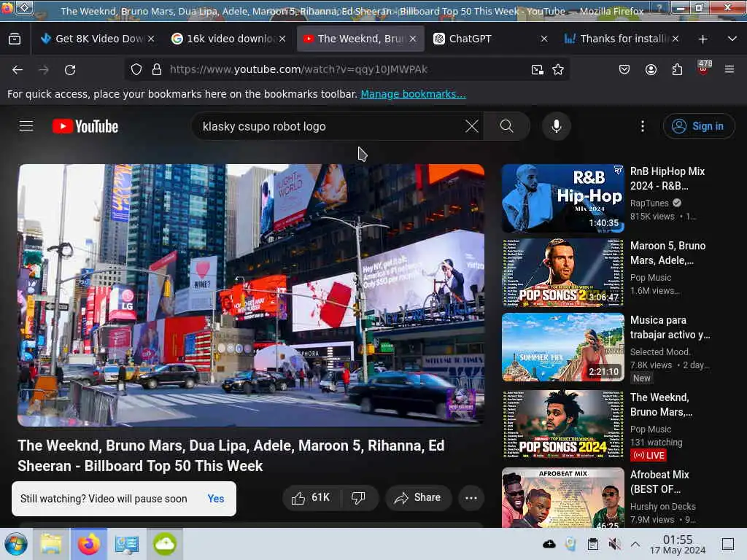
Task: Open 'Afrobeat Mix (BEST OF' video title
Action: (x=659, y=482)
